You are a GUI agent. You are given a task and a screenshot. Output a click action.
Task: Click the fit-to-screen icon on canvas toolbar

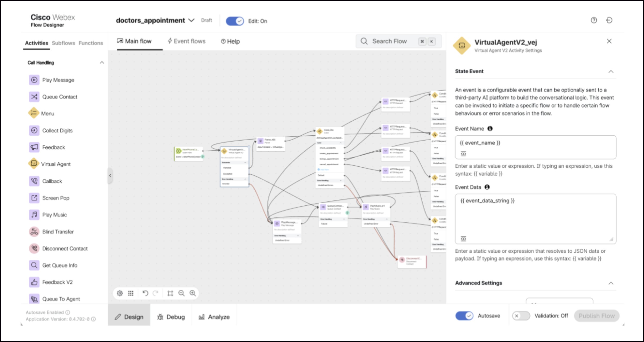coord(170,293)
